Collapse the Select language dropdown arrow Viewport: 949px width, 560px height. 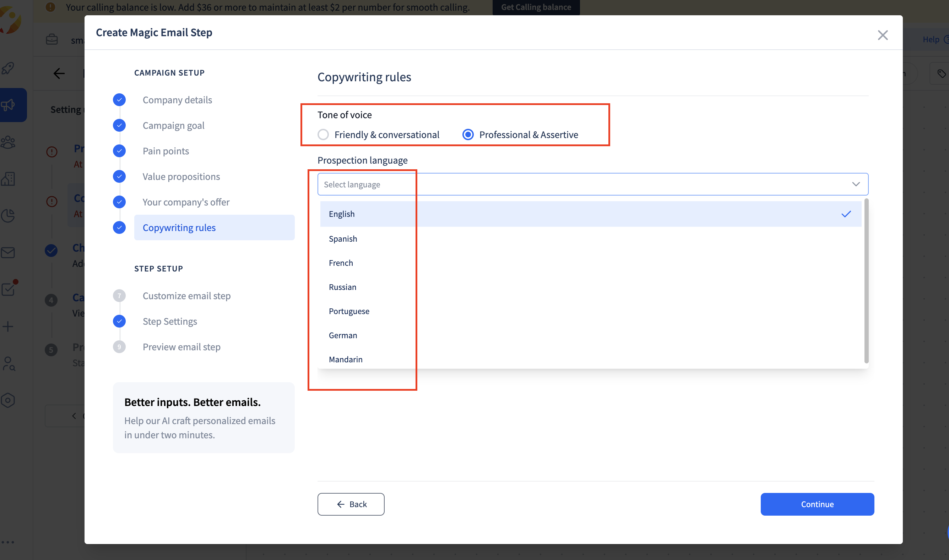(856, 184)
